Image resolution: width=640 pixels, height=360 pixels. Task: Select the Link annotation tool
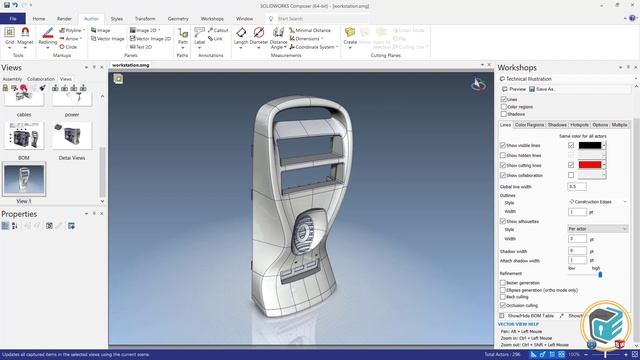[x=215, y=38]
